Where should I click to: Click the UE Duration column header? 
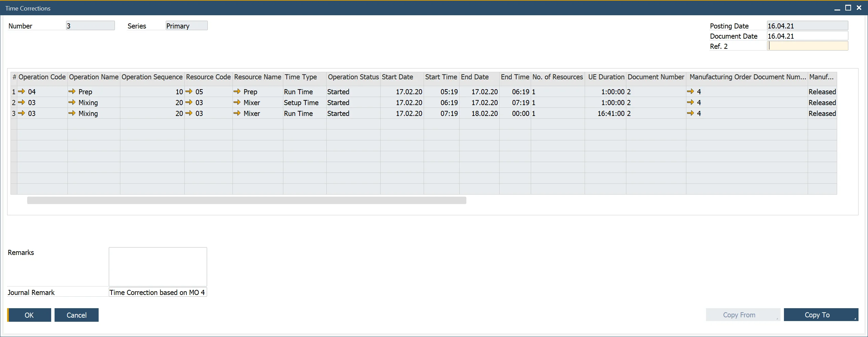[606, 77]
